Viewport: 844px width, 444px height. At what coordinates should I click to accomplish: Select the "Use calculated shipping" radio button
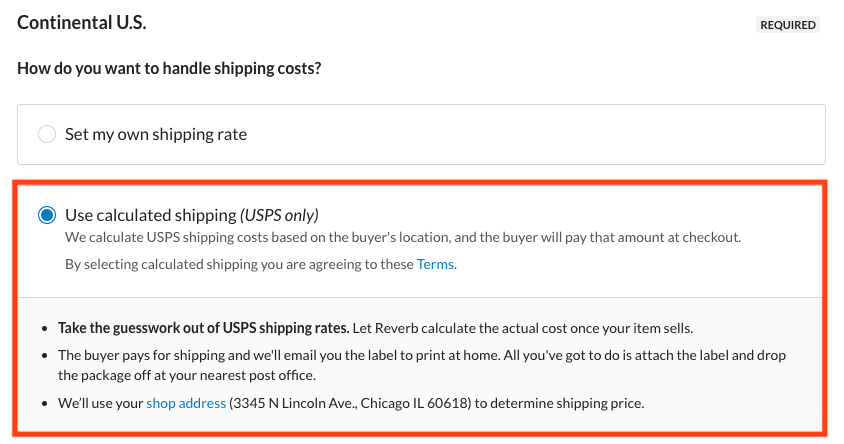pos(47,215)
